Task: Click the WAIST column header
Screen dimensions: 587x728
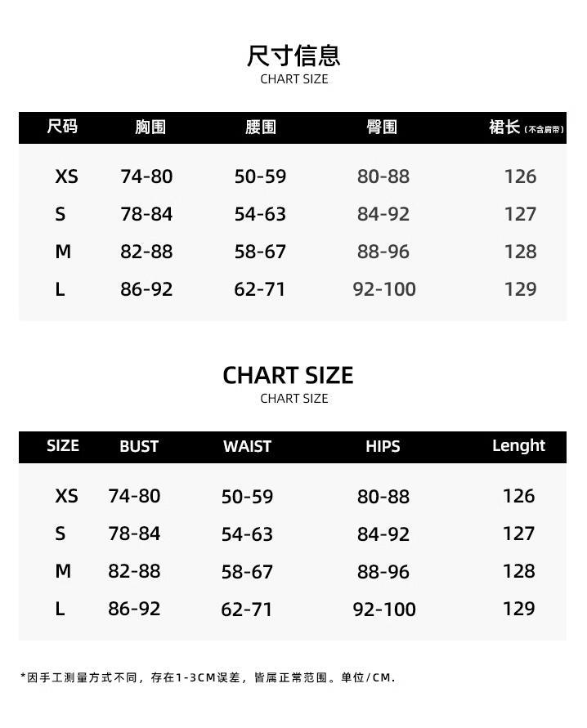Action: [247, 447]
